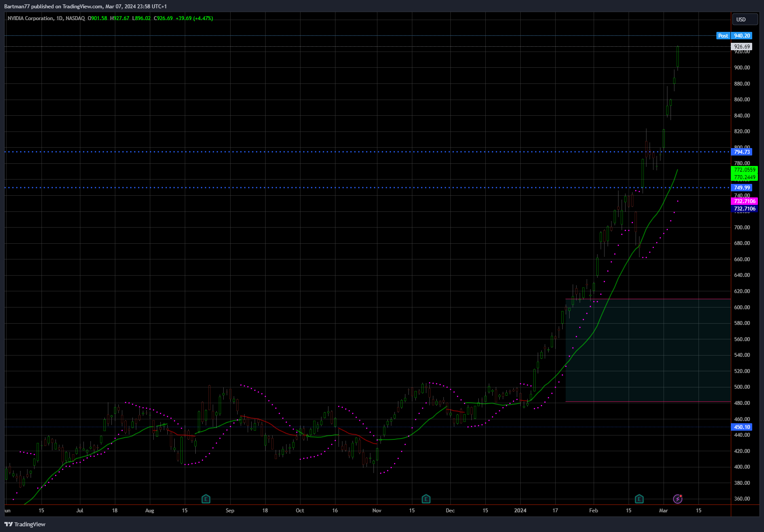Click the August earnings E marker

[206, 499]
